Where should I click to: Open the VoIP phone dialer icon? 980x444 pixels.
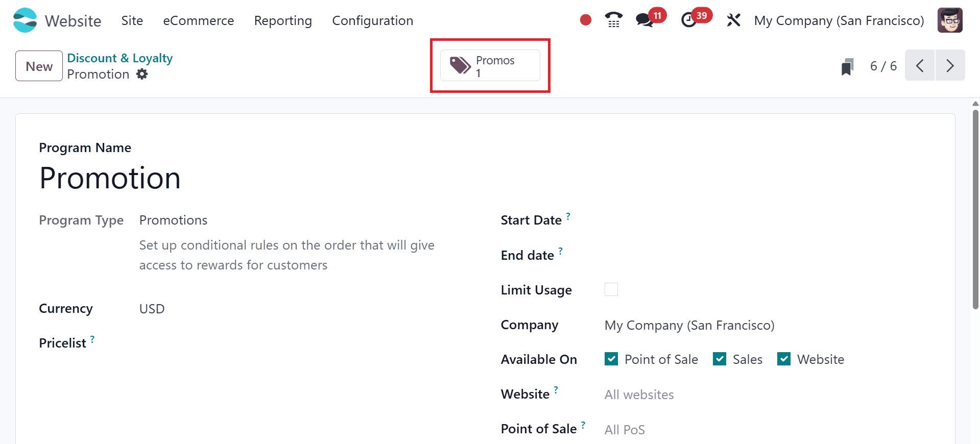tap(613, 20)
